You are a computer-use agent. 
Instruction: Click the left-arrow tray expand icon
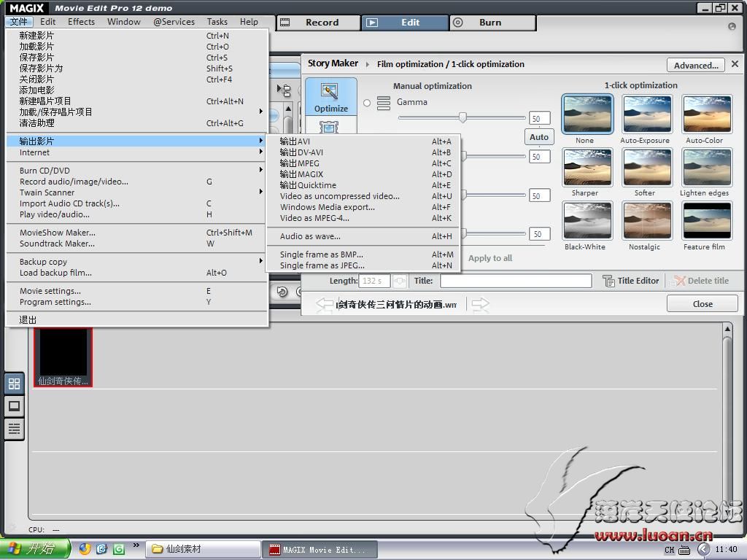point(704,550)
